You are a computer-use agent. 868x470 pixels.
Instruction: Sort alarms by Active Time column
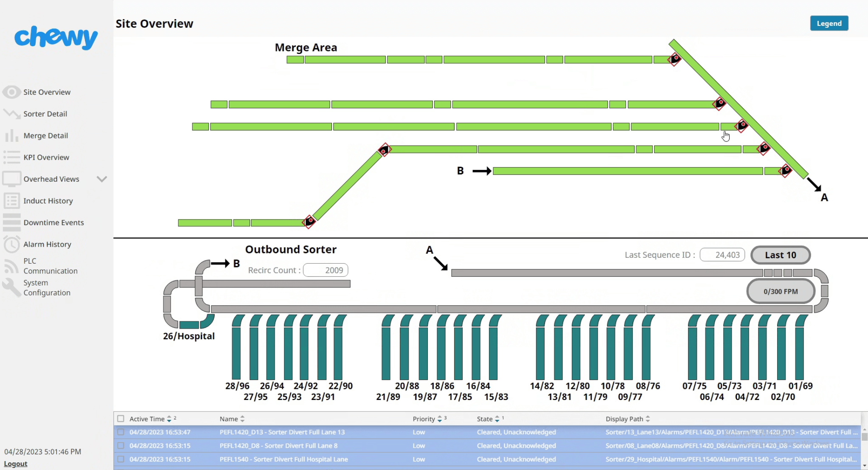point(147,419)
